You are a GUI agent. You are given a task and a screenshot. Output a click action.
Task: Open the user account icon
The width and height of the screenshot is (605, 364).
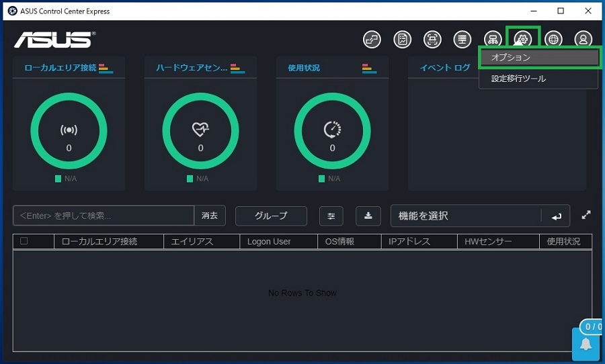coord(583,40)
